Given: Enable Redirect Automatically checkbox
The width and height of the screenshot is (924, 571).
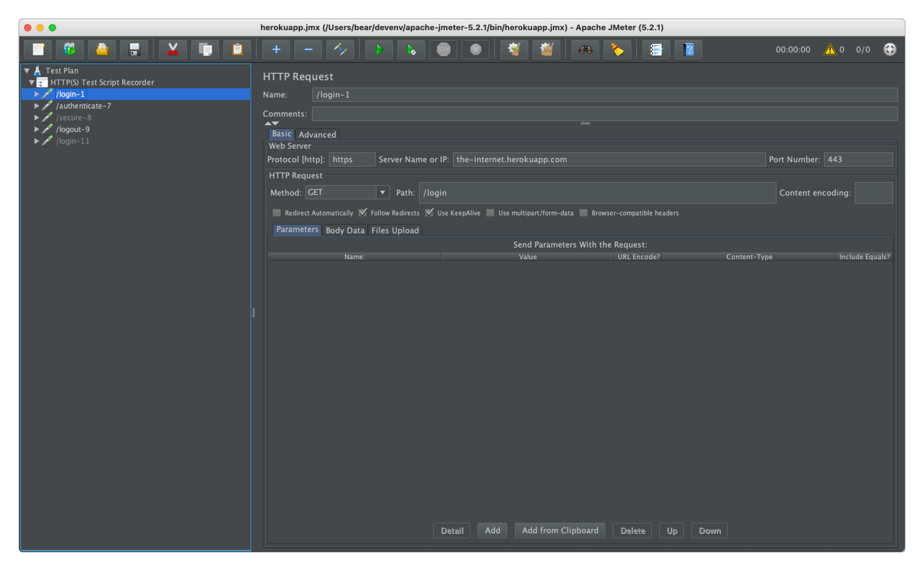Looking at the screenshot, I should [x=277, y=213].
